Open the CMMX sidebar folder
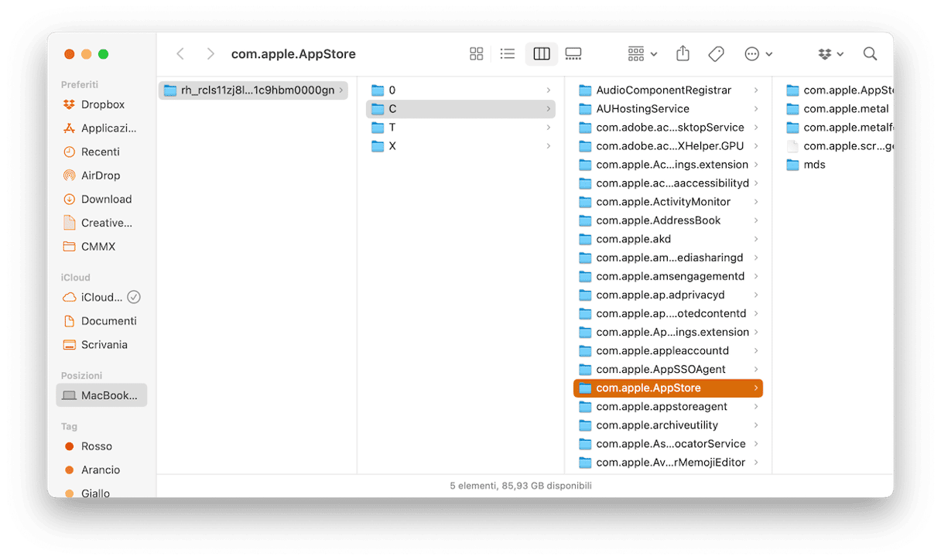 click(x=101, y=246)
